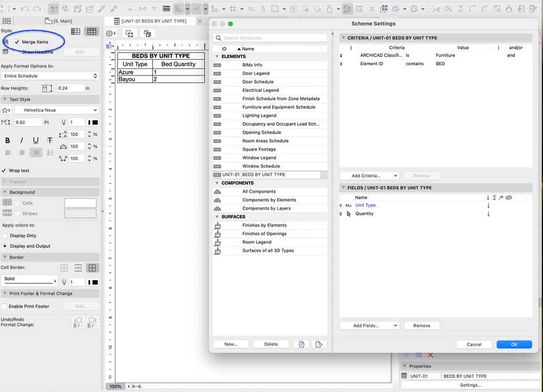Image resolution: width=543 pixels, height=392 pixels.
Task: Uncheck the Merge Items checkbox
Action: pos(17,42)
